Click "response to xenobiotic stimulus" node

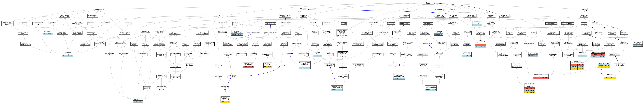coord(237,33)
